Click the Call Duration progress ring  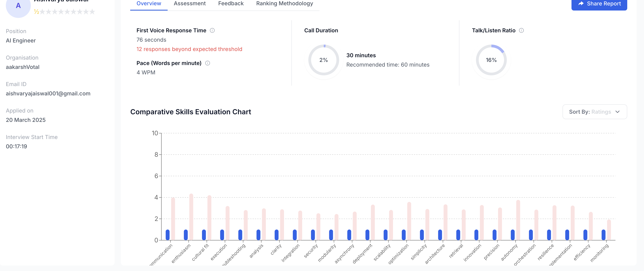click(324, 60)
